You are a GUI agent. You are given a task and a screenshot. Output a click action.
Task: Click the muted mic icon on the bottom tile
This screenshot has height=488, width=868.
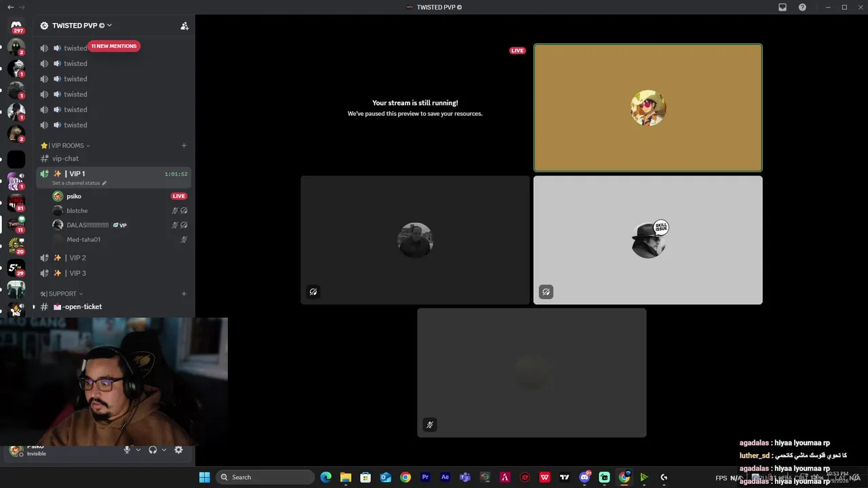429,425
